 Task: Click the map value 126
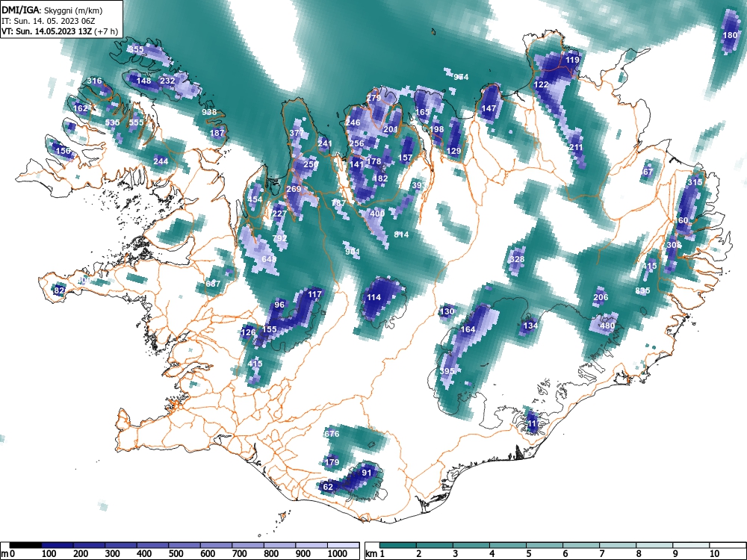pyautogui.click(x=248, y=332)
